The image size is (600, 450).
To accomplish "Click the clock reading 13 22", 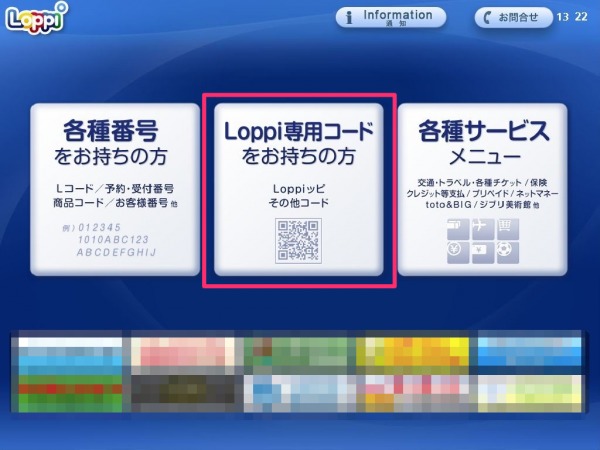I will point(572,17).
